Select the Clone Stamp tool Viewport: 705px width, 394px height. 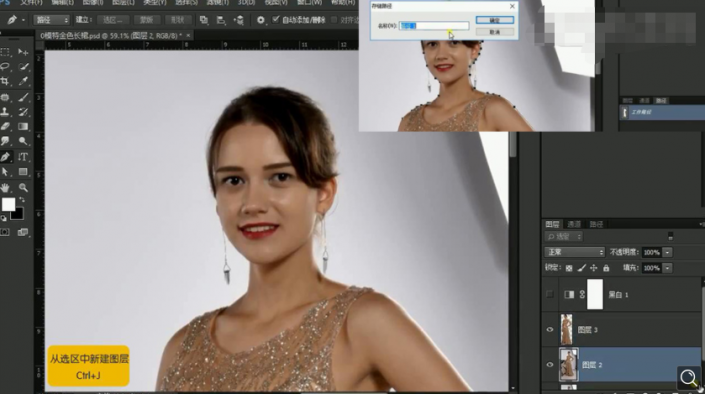click(x=5, y=112)
